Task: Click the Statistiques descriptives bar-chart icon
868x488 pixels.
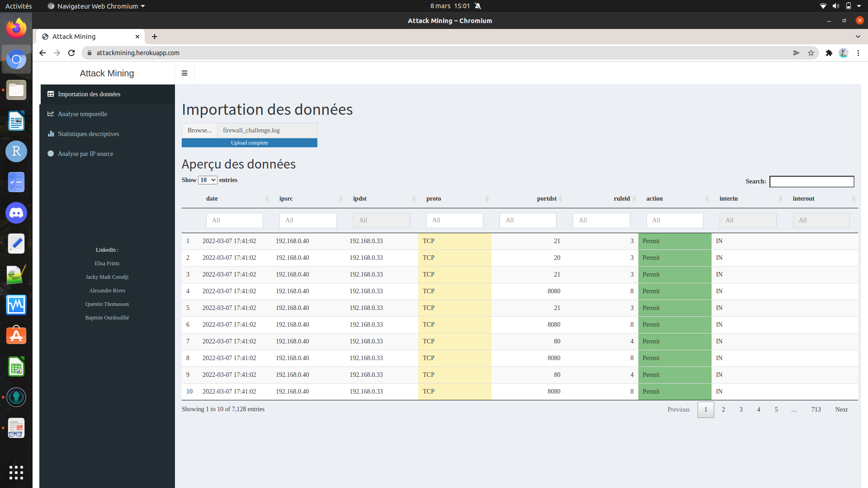Action: coord(51,134)
